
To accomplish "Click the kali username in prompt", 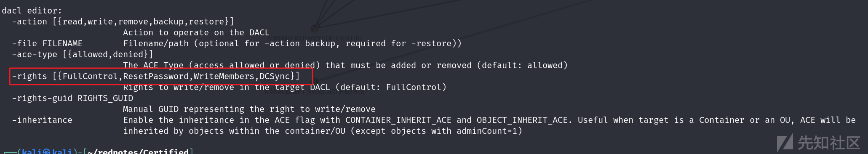I will click(x=32, y=151).
